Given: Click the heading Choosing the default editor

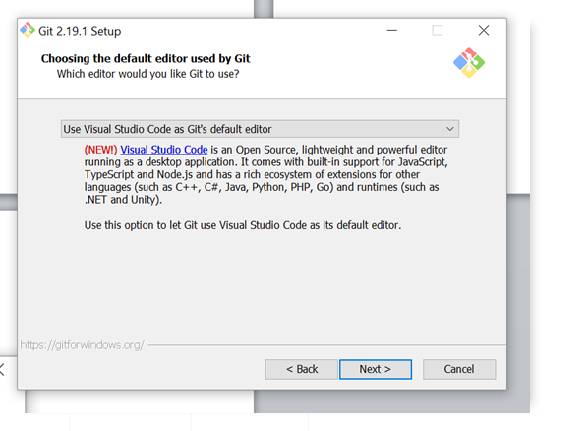Looking at the screenshot, I should [x=145, y=58].
